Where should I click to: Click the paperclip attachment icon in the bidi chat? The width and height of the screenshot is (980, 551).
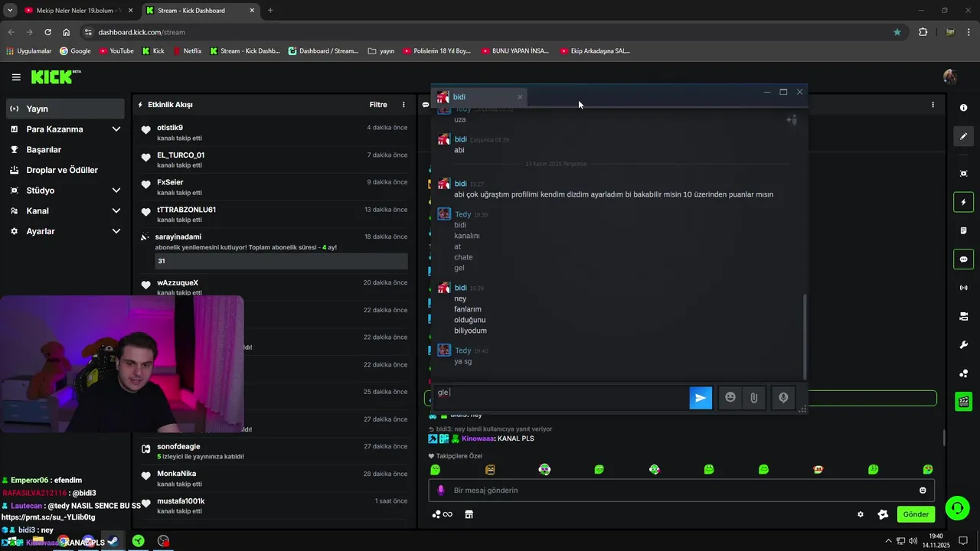click(754, 398)
